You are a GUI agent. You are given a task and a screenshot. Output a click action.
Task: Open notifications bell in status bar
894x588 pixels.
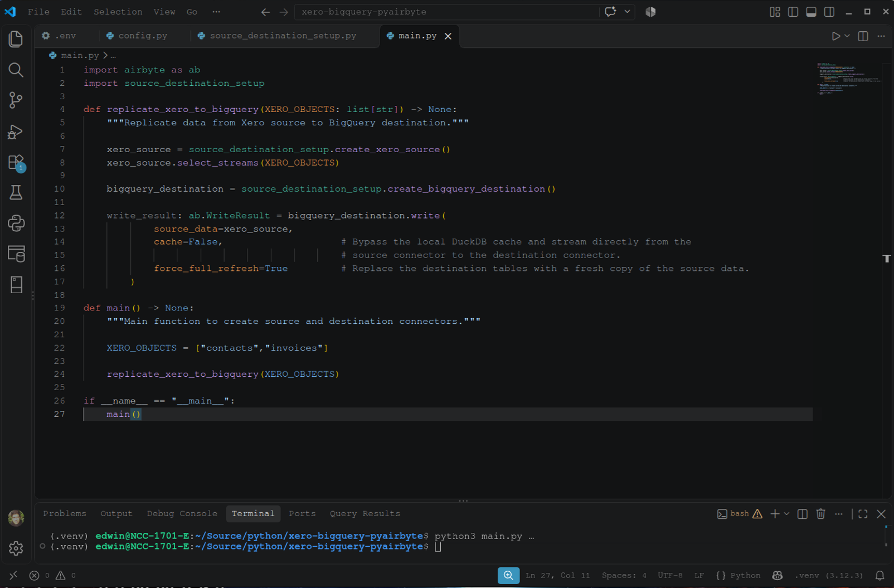(x=880, y=575)
